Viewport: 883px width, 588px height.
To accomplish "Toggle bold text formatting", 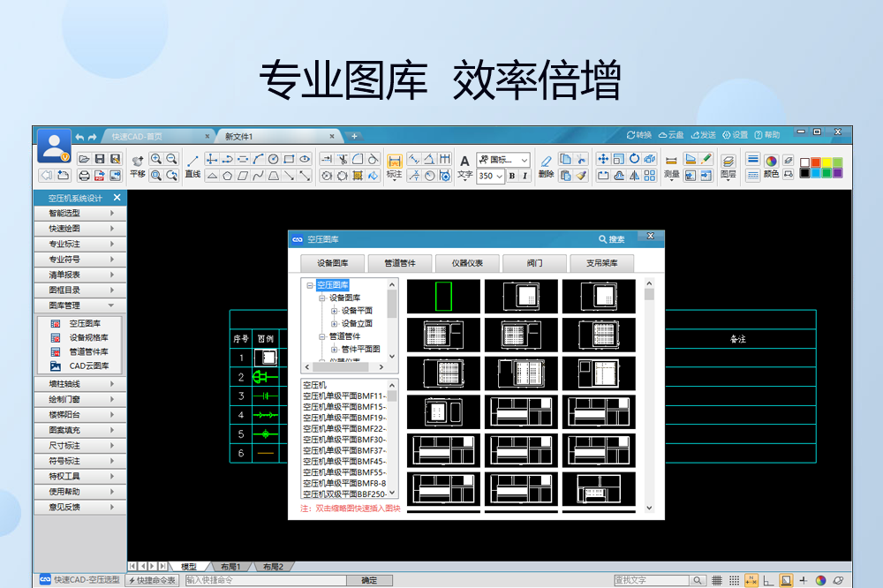I will (x=511, y=176).
